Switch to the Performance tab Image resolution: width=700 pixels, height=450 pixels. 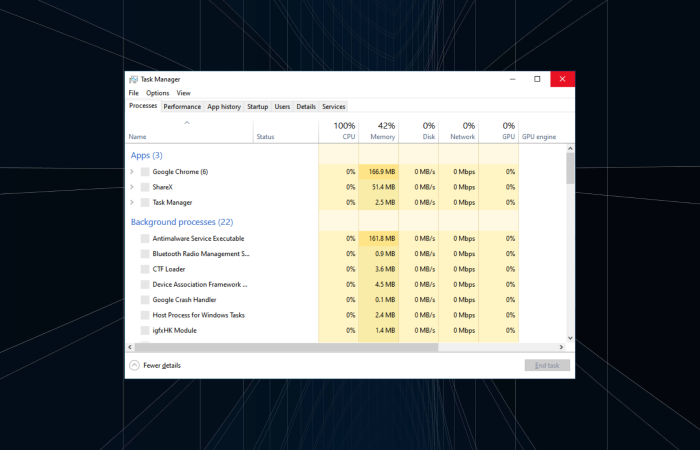[x=182, y=107]
